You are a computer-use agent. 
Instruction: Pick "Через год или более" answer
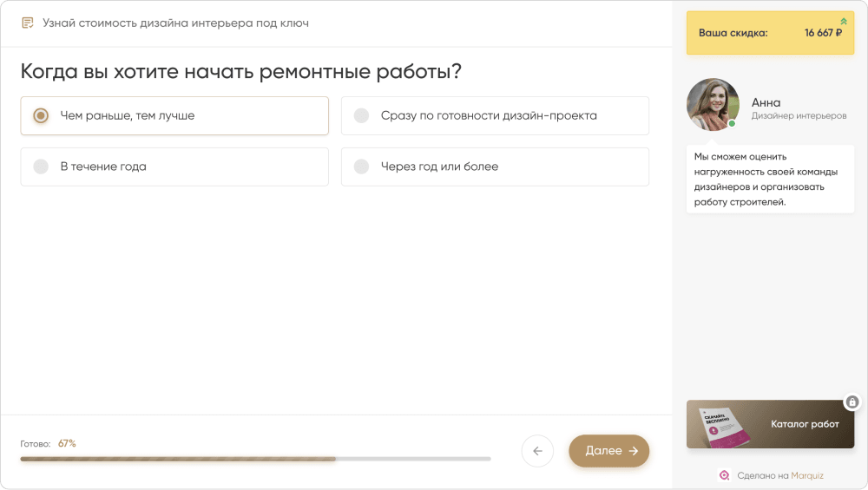(x=362, y=167)
